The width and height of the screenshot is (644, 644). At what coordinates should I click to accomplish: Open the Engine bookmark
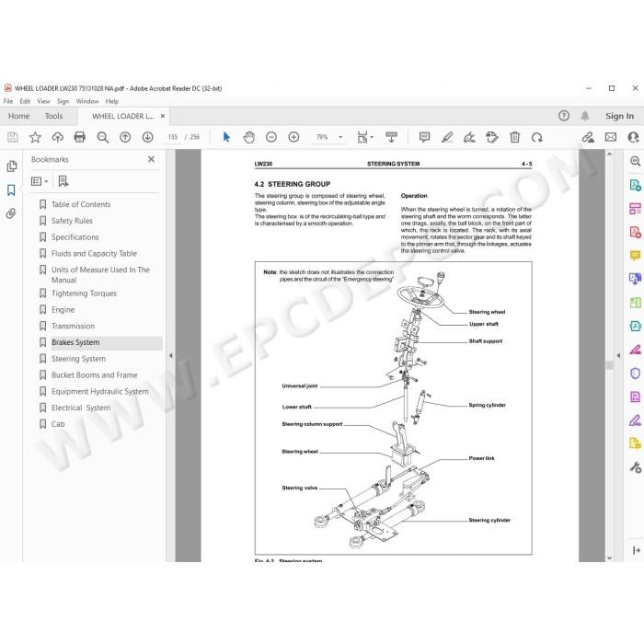pyautogui.click(x=63, y=310)
